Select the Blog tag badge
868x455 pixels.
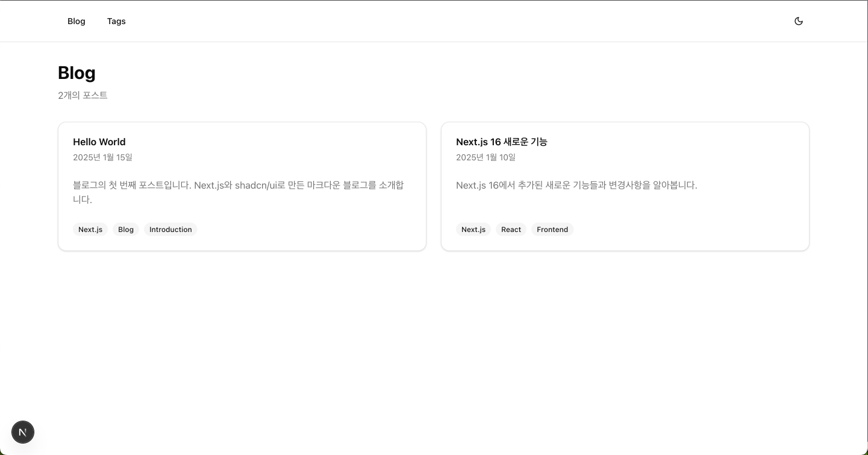pos(126,230)
